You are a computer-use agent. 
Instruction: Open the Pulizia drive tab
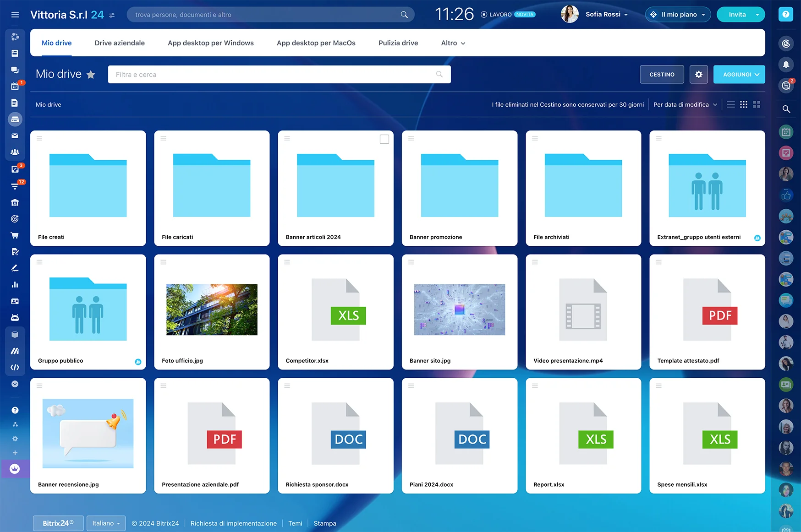tap(398, 43)
